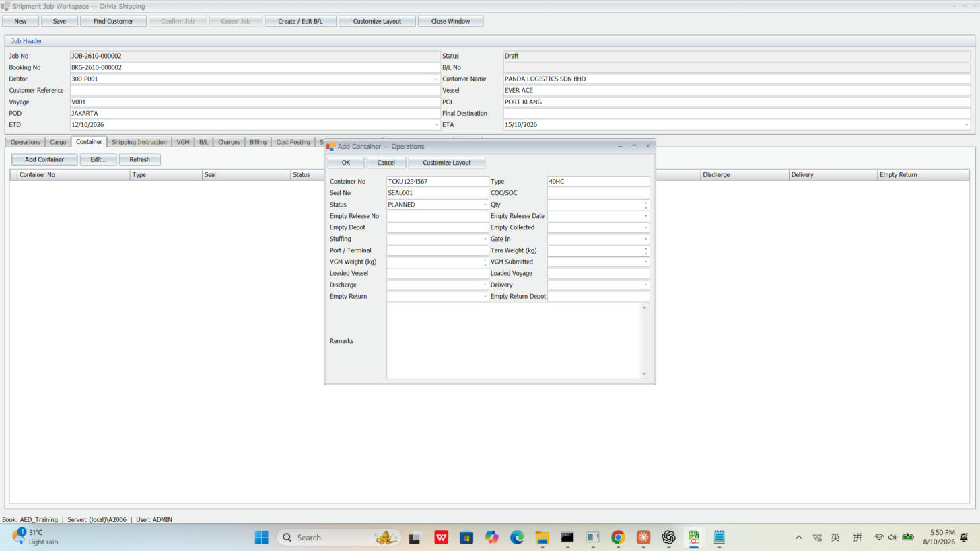Confirm the Add Container dialog with OK

click(346, 163)
